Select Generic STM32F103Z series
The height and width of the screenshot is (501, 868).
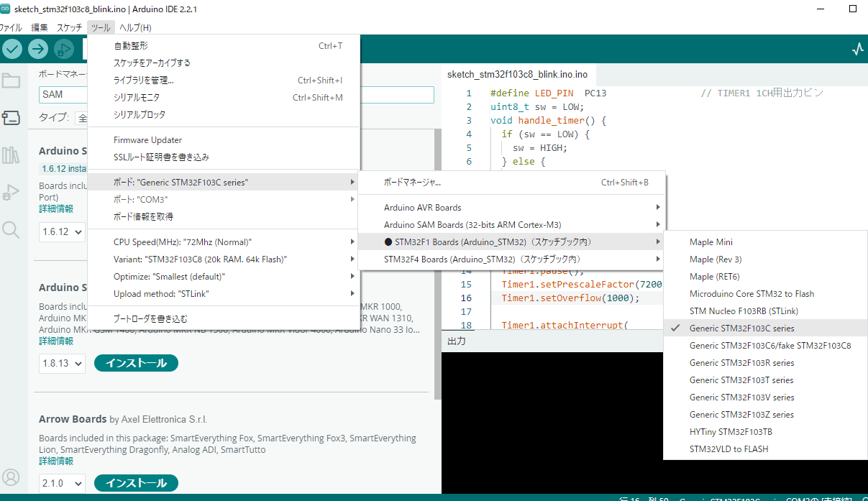(765, 415)
